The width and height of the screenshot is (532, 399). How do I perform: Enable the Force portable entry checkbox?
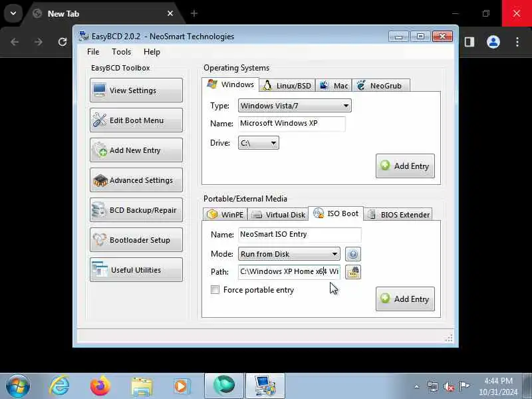tap(215, 289)
